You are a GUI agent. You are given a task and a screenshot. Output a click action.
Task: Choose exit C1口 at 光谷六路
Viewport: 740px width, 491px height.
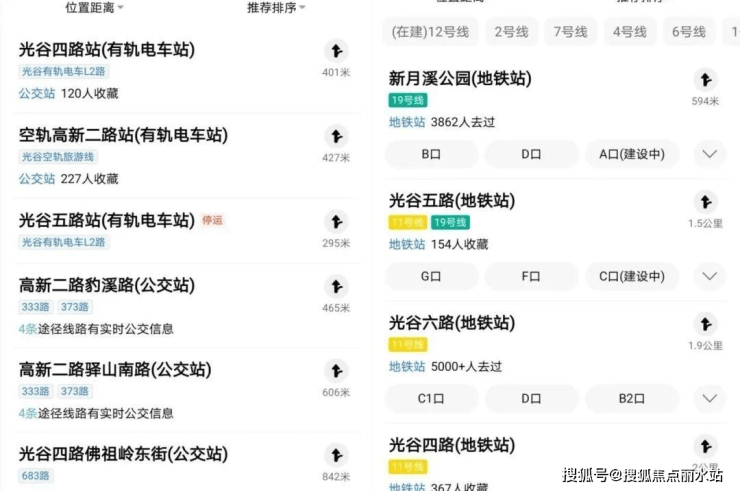[x=431, y=398]
